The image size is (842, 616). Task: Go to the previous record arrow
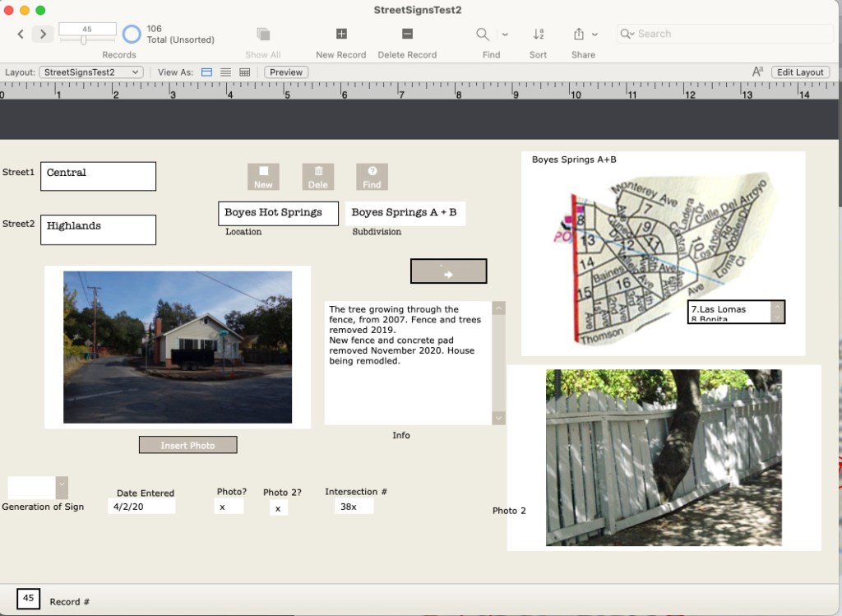[x=21, y=34]
